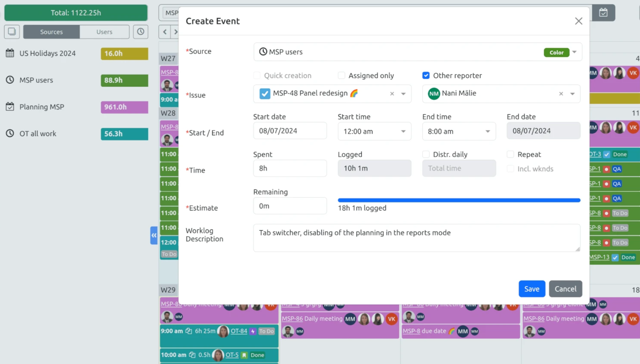
Task: Click the green 88.9h swatch for MSP users
Action: pos(125,80)
